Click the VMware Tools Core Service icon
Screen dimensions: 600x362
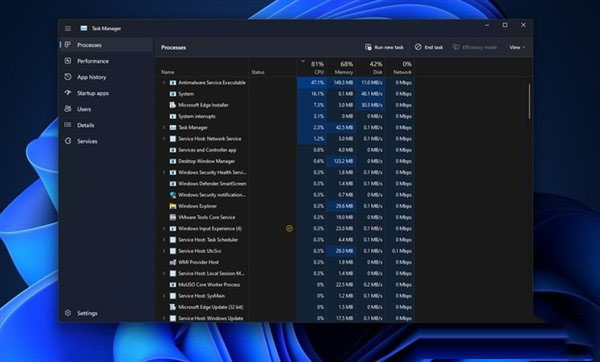tap(173, 217)
